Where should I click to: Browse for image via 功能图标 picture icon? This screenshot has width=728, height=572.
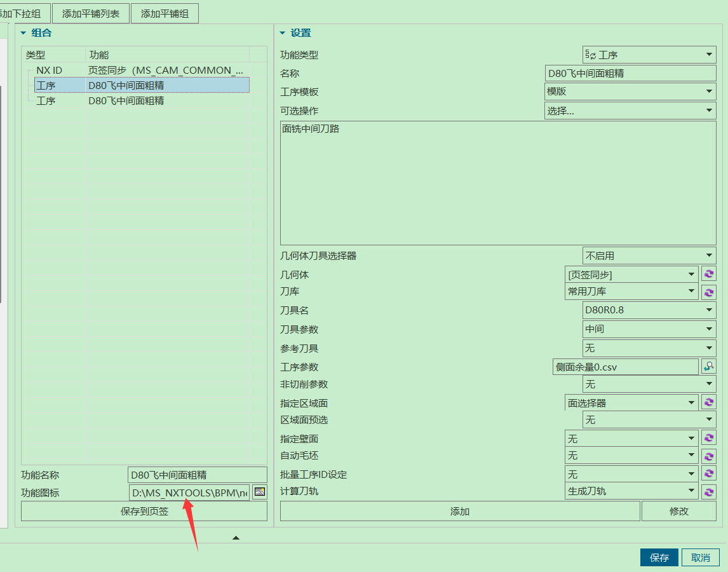tap(260, 492)
